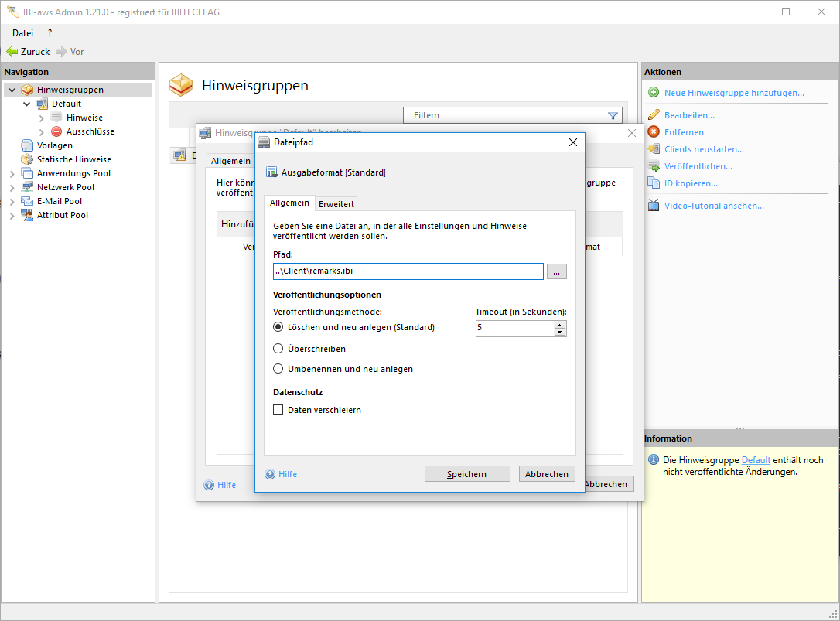Screen dimensions: 840x621
Task: Open the Datei menu
Action: (x=22, y=33)
